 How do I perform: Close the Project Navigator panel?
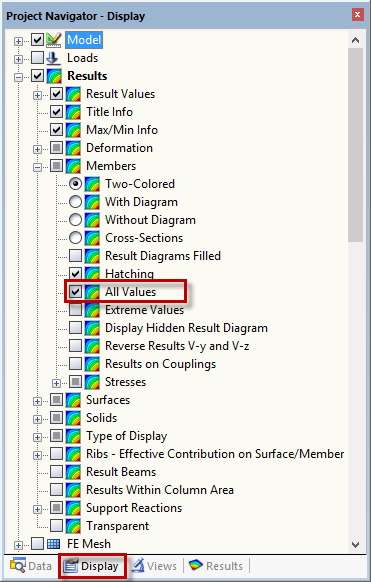point(358,14)
